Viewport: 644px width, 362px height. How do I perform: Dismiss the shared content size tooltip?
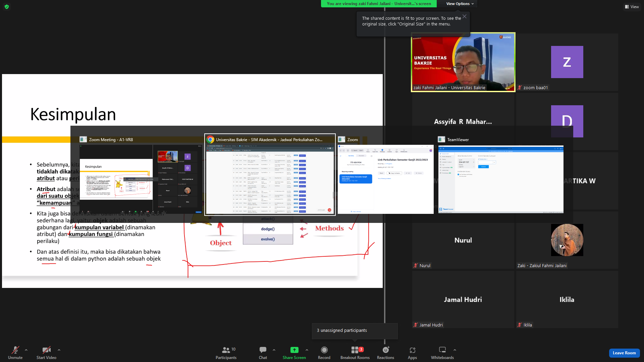point(465,16)
